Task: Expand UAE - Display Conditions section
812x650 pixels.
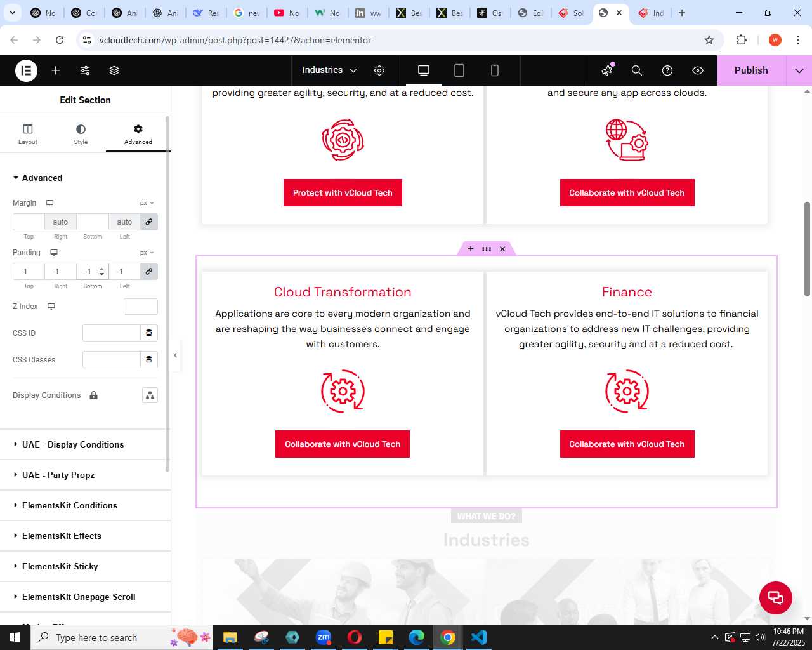Action: click(85, 444)
